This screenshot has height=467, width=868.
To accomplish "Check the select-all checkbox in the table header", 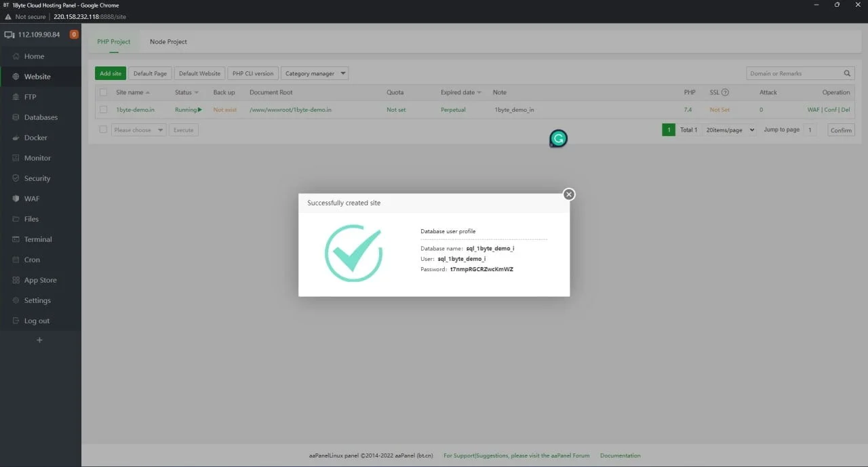I will point(103,92).
